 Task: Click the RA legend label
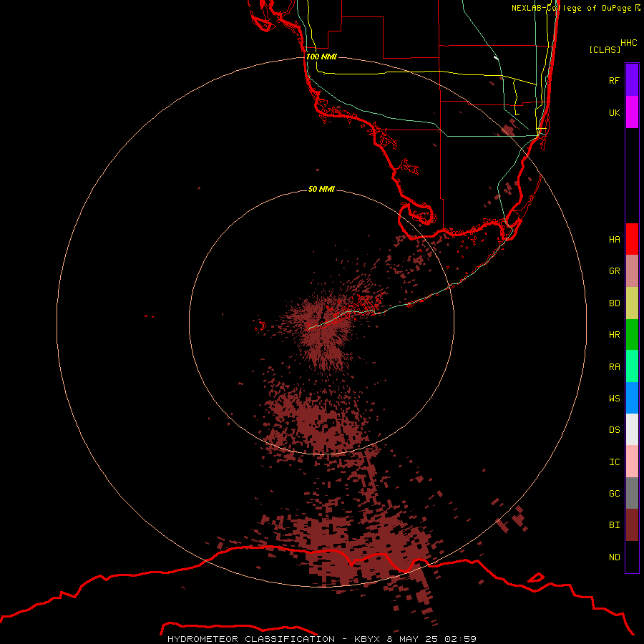coord(615,367)
